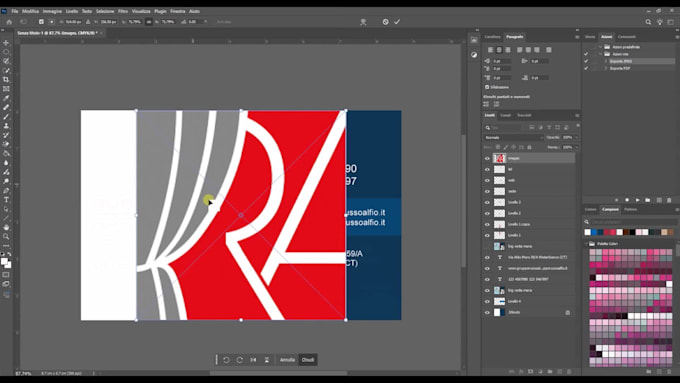Click the create new set folder icon in Azioni
The width and height of the screenshot is (680, 383).
(x=648, y=200)
